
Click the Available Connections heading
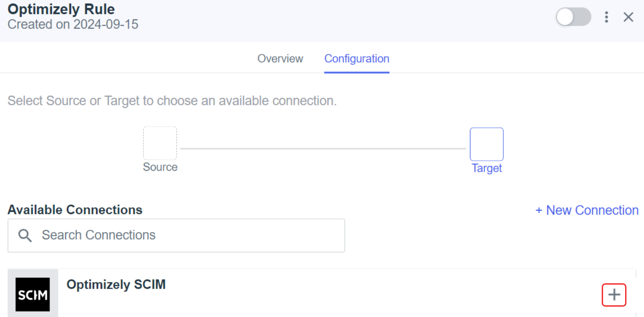tap(75, 210)
